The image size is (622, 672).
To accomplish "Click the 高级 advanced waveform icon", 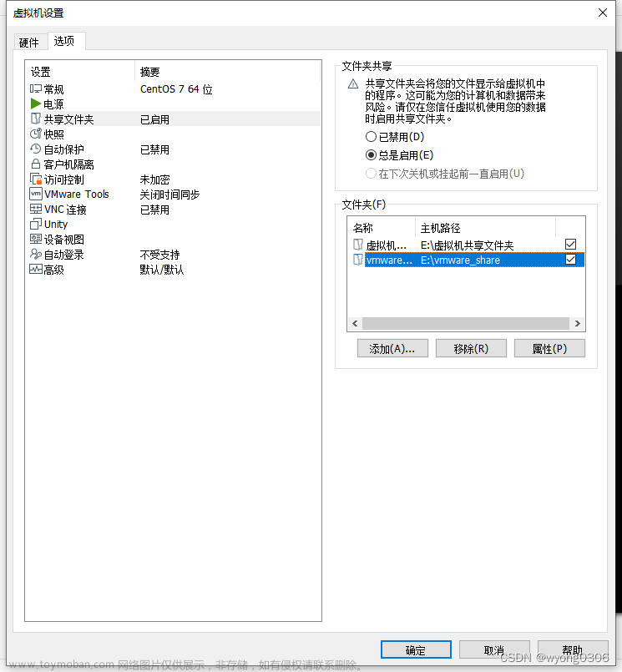I will click(x=36, y=269).
